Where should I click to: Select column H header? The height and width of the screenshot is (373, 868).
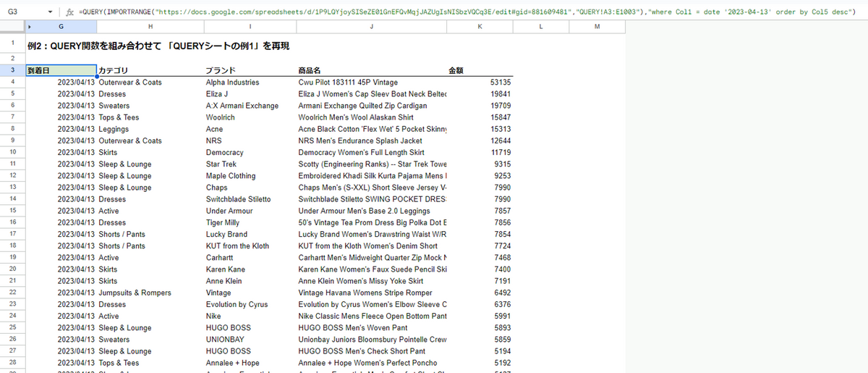point(150,26)
